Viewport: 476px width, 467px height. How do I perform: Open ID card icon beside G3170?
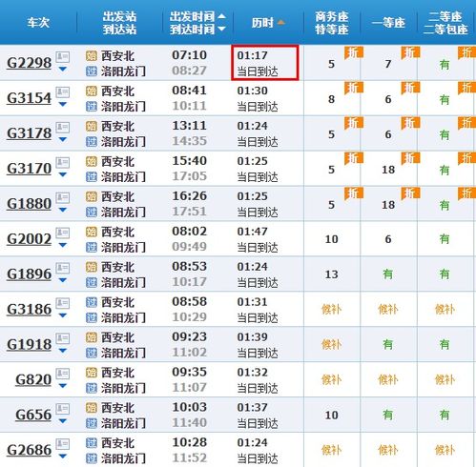click(x=63, y=163)
